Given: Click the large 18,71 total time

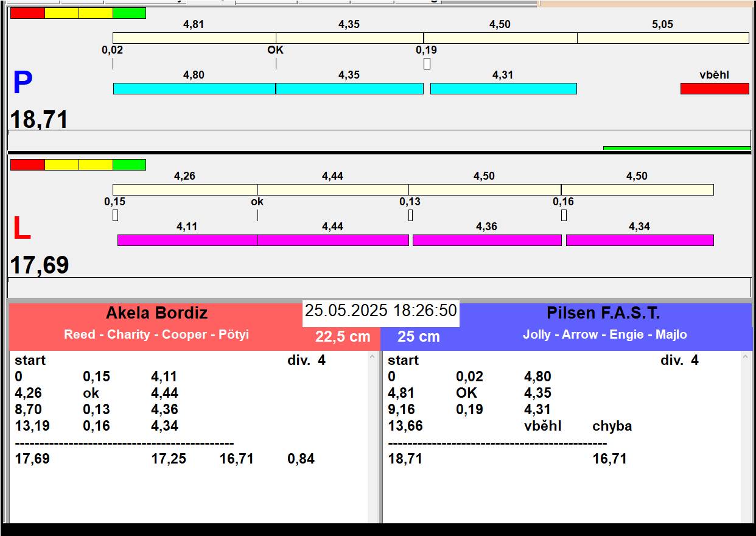Looking at the screenshot, I should 40,119.
